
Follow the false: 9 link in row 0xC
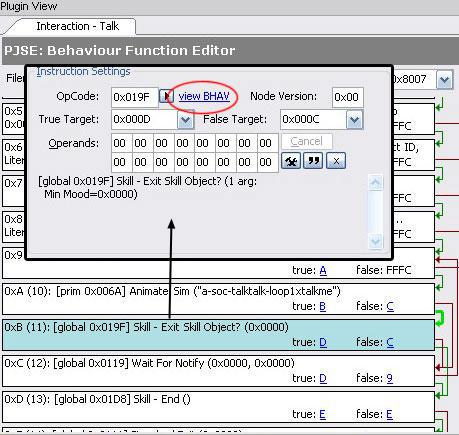coord(389,378)
